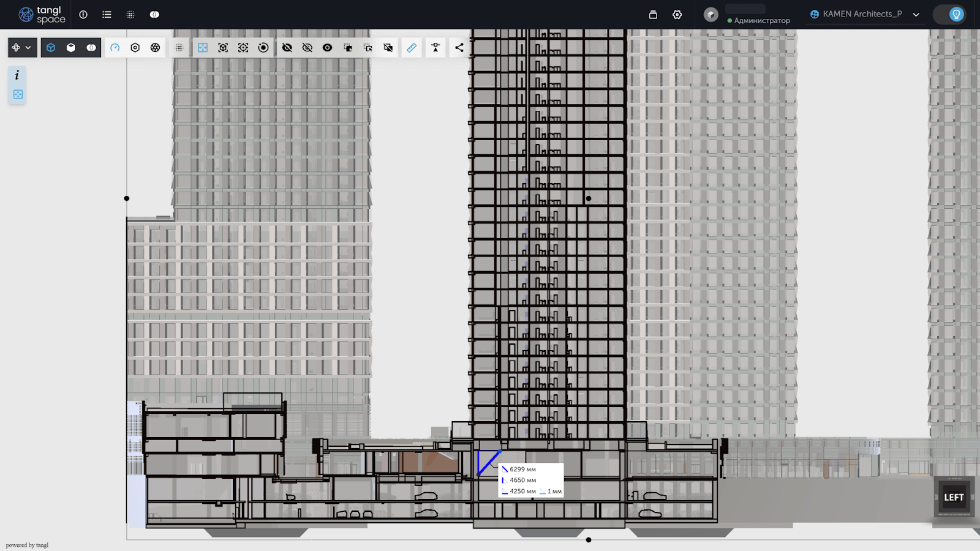Expand the KAMEN Architects_P project dropdown
Screen dimensions: 980x551
pyautogui.click(x=865, y=14)
